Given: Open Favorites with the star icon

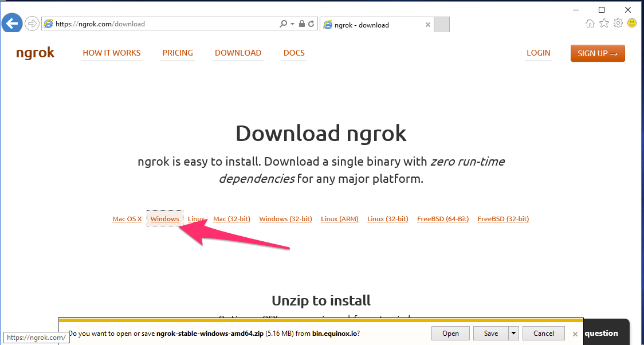Looking at the screenshot, I should coord(604,23).
